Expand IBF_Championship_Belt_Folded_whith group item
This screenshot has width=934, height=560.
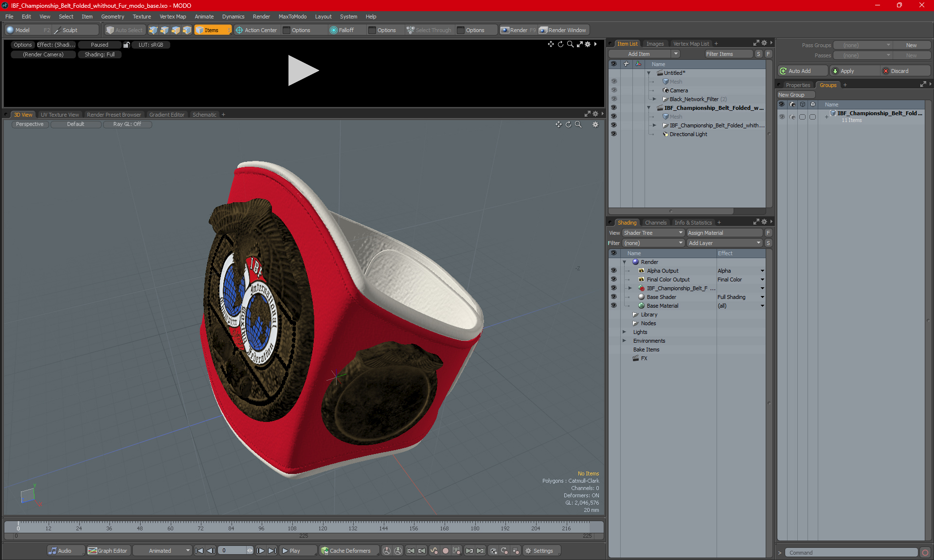click(x=654, y=125)
